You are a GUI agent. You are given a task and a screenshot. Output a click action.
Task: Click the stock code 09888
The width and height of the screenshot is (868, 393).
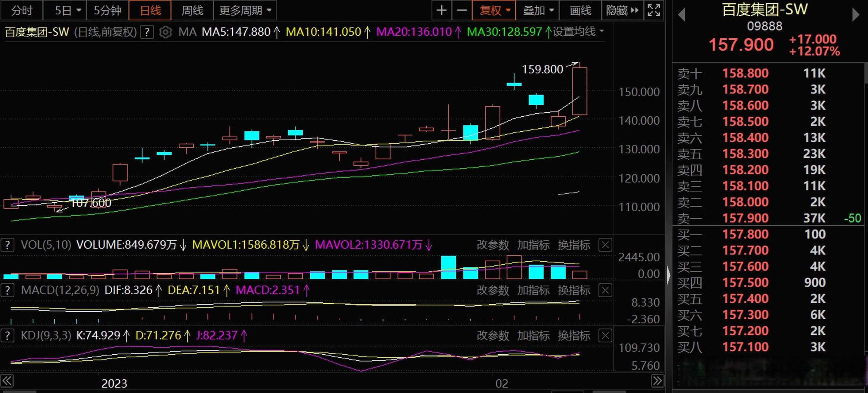pos(765,26)
